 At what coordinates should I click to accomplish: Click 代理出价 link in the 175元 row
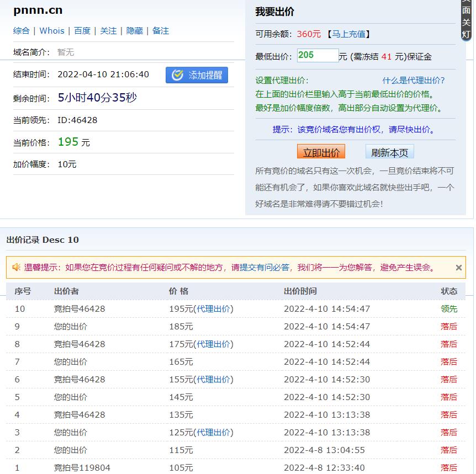[x=214, y=344]
